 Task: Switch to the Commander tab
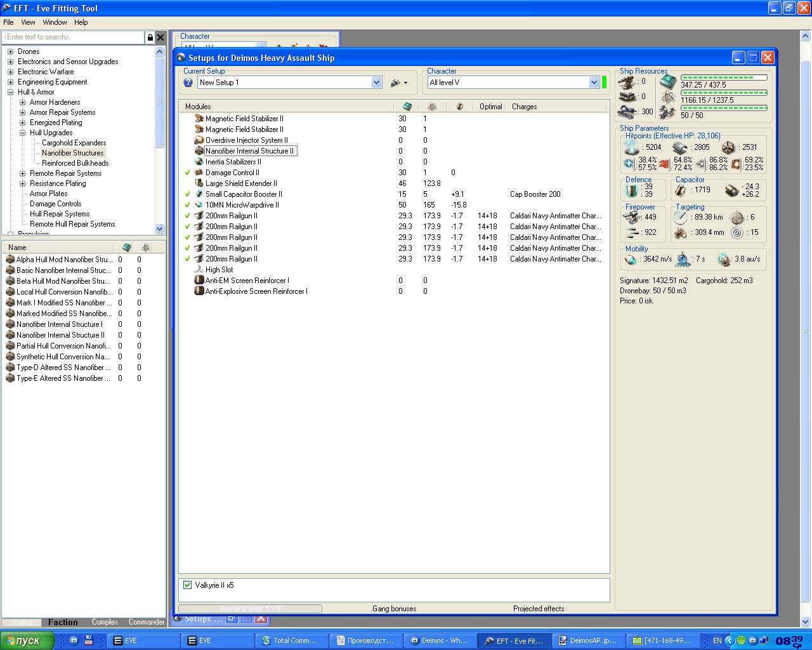coord(147,622)
